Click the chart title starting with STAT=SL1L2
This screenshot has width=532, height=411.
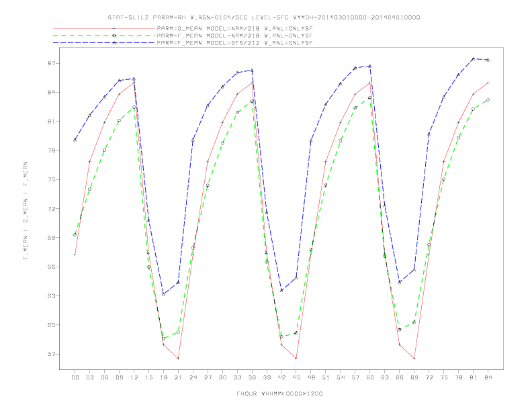(264, 17)
